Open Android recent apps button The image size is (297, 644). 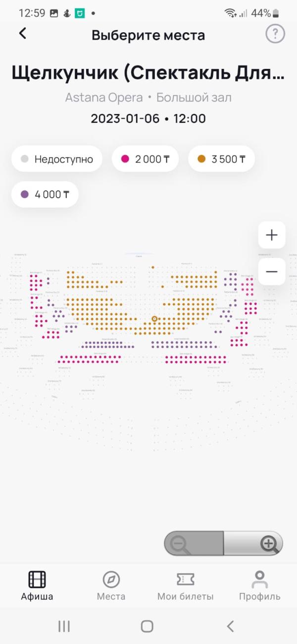[64, 626]
